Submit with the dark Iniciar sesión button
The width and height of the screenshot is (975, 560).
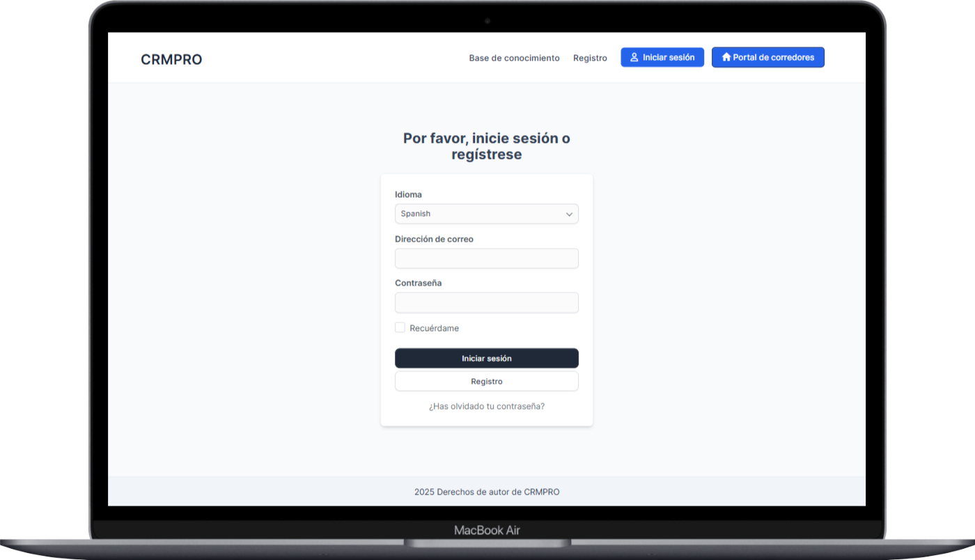tap(486, 358)
